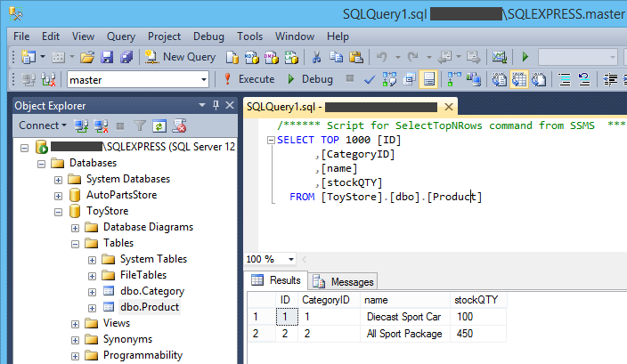The height and width of the screenshot is (364, 627).
Task: Expand the Database Diagrams node
Action: click(75, 228)
